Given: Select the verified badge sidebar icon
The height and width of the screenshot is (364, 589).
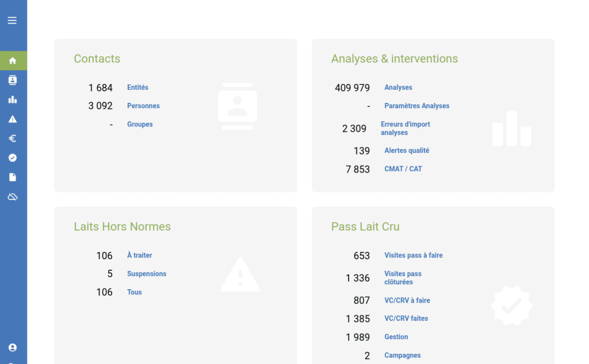Looking at the screenshot, I should [x=13, y=158].
